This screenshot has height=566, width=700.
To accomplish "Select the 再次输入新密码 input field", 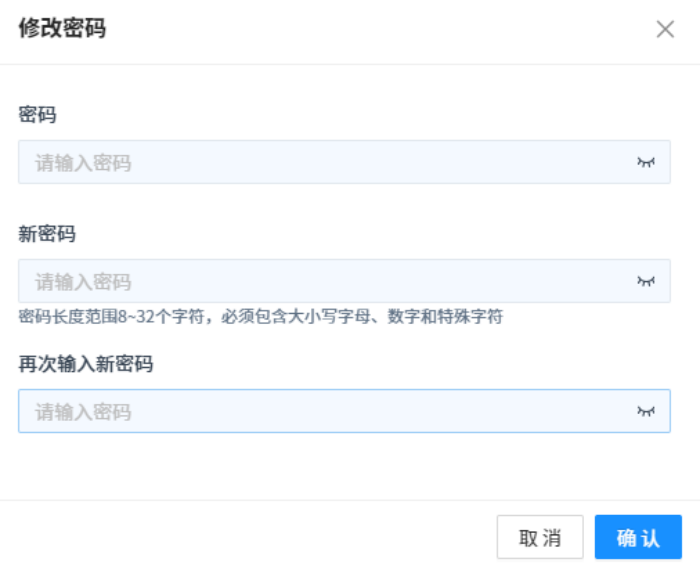I will pos(330,411).
